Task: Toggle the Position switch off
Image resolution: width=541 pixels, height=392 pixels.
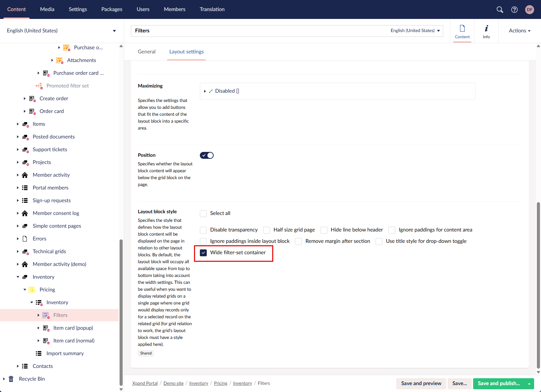Action: click(x=207, y=155)
